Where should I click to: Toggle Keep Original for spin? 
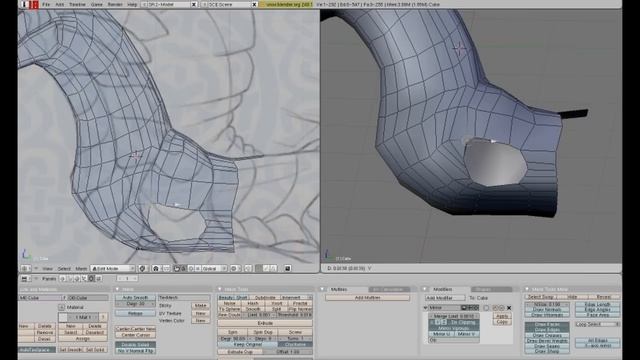(248, 344)
